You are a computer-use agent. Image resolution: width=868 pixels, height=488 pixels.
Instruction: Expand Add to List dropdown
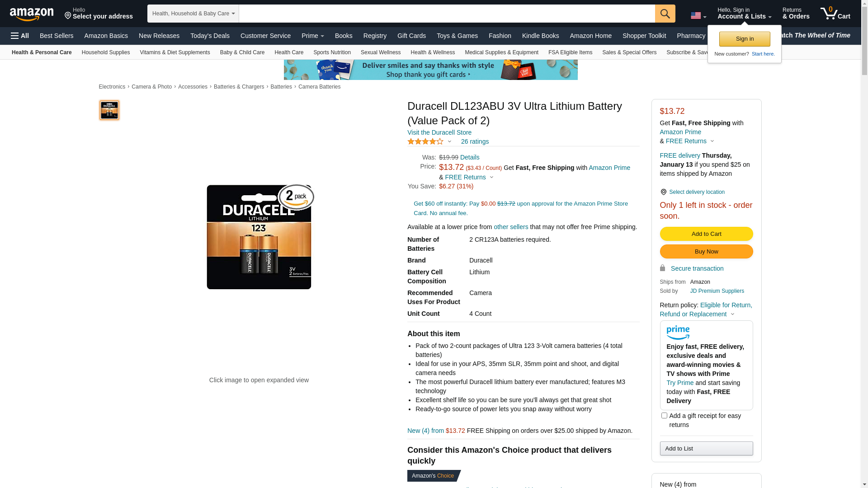[706, 448]
